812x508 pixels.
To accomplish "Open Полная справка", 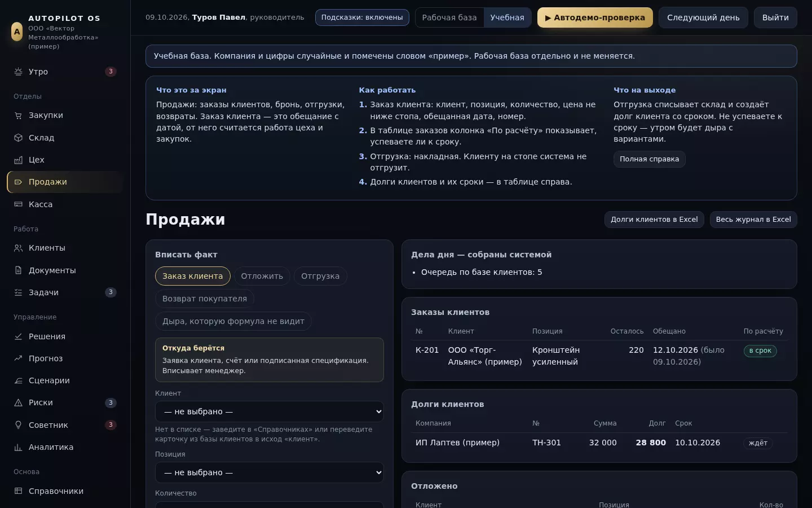I will click(x=650, y=159).
